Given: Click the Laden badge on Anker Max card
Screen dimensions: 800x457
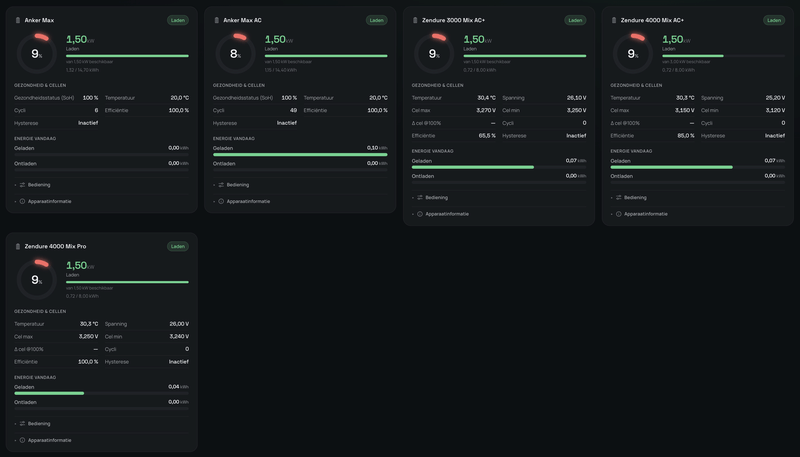Looking at the screenshot, I should coord(178,20).
